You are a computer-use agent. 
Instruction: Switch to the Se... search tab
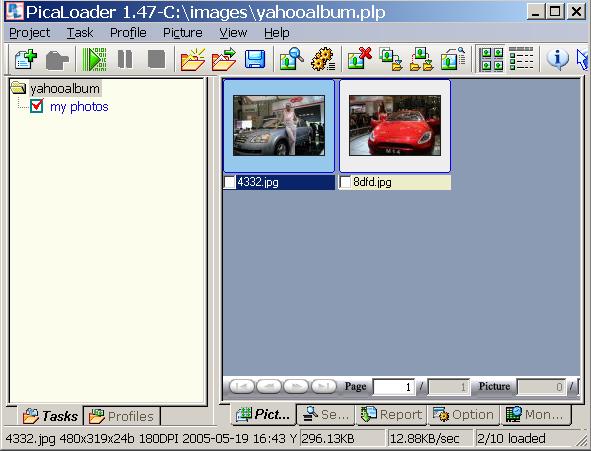(326, 414)
